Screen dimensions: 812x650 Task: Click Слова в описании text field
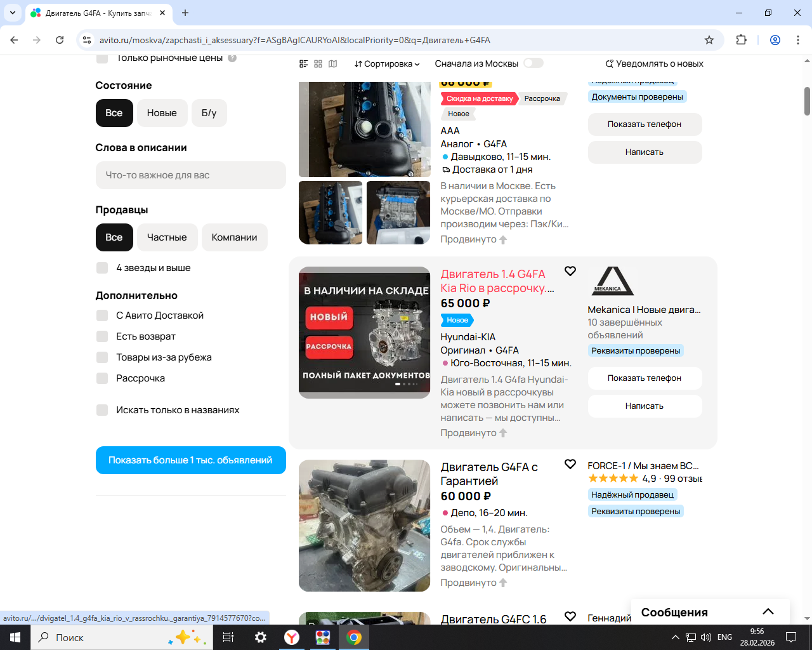[191, 175]
